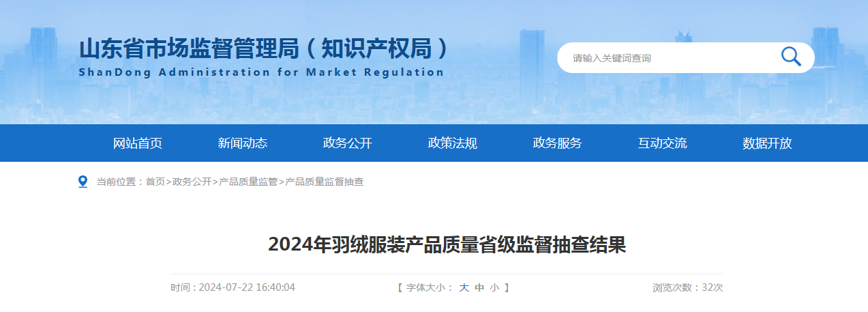Go to 首页 via breadcrumb link

tap(155, 182)
